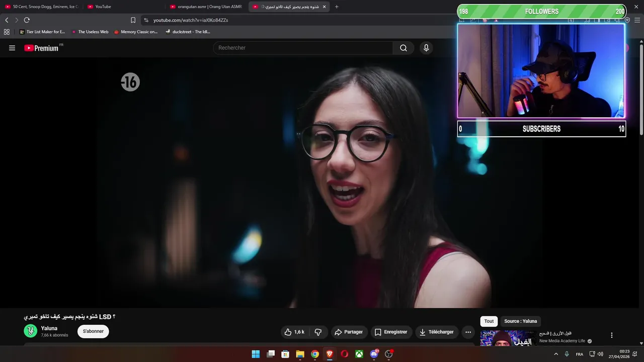The width and height of the screenshot is (644, 362).
Task: Open the Yaluna channel name link
Action: coord(49,328)
